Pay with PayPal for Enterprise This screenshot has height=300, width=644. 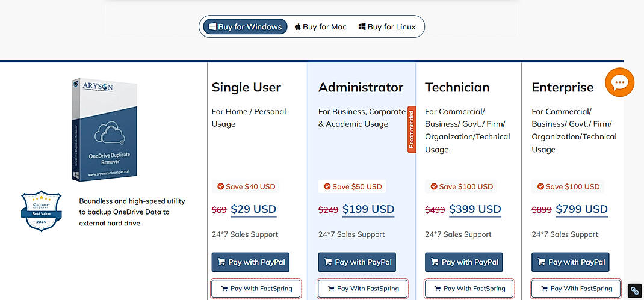click(571, 262)
